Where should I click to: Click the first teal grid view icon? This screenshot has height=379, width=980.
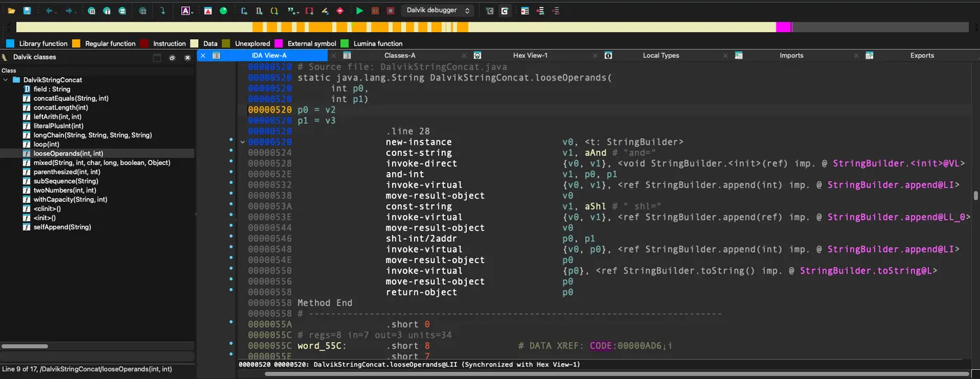coord(92,10)
